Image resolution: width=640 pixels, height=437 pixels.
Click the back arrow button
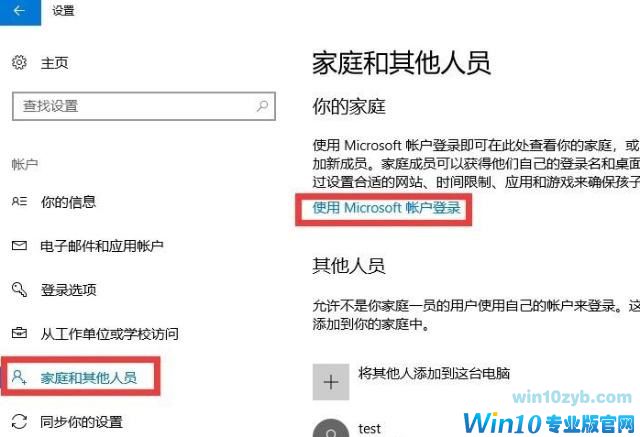(x=20, y=12)
